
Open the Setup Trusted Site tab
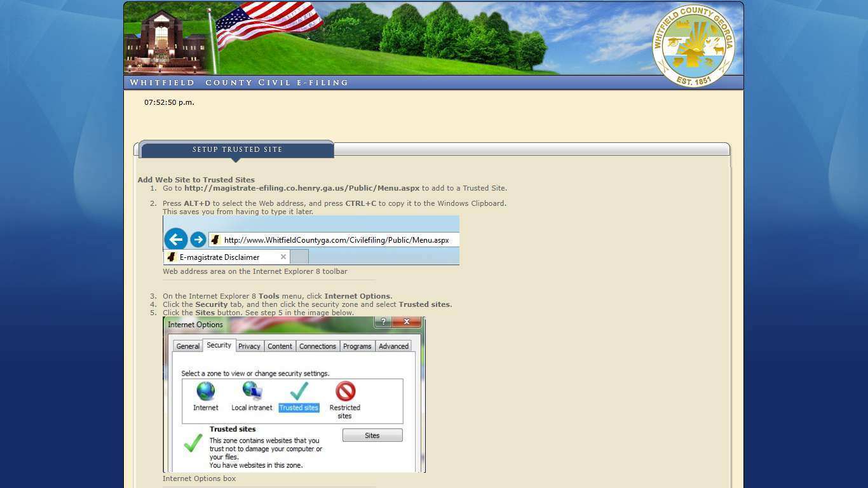(x=237, y=150)
